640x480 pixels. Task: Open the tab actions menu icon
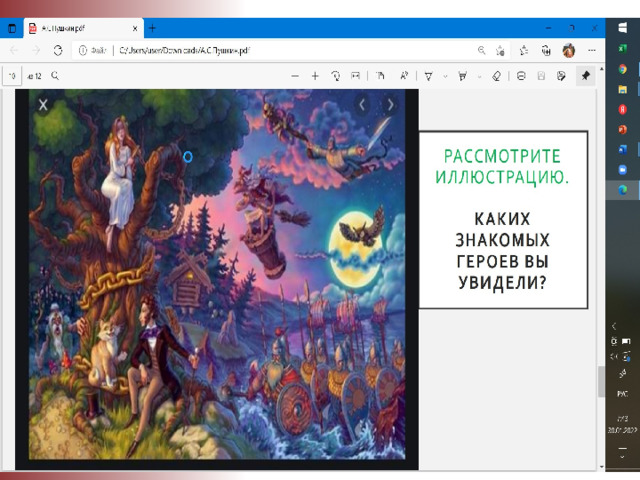tap(12, 29)
